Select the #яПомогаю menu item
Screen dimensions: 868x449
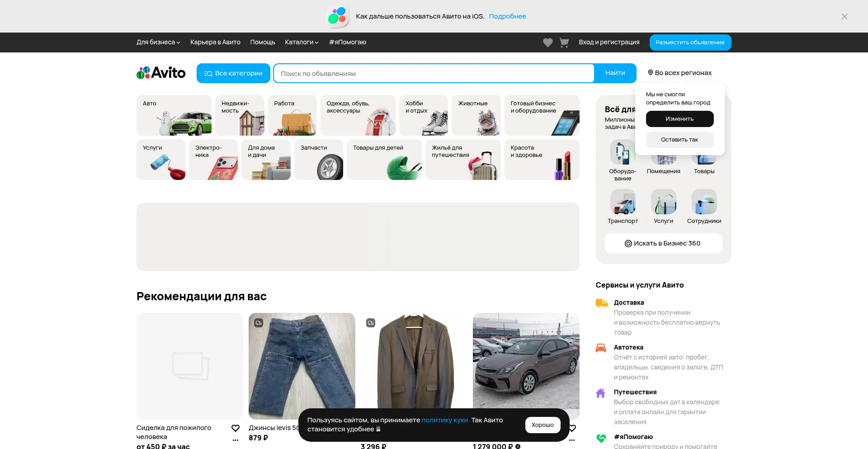point(347,42)
